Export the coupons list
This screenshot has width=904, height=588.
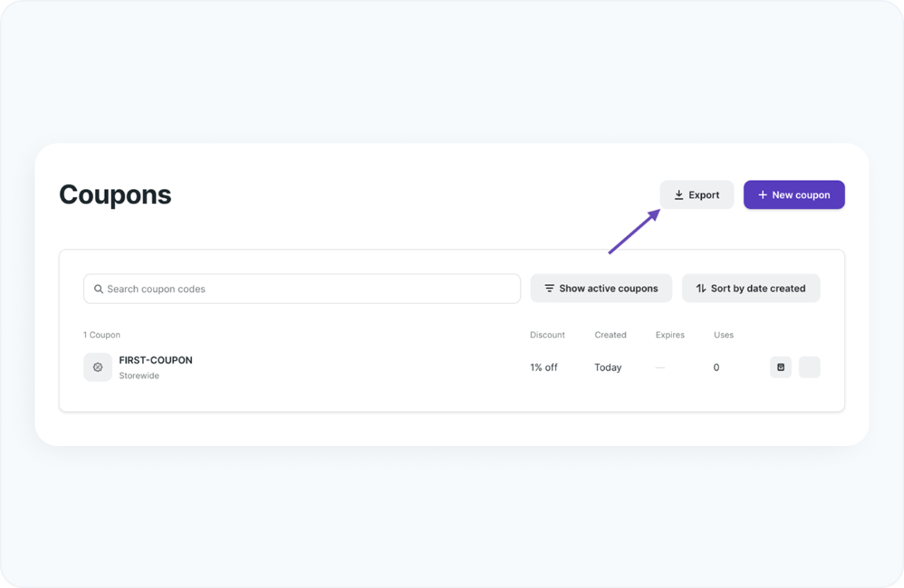click(x=697, y=195)
